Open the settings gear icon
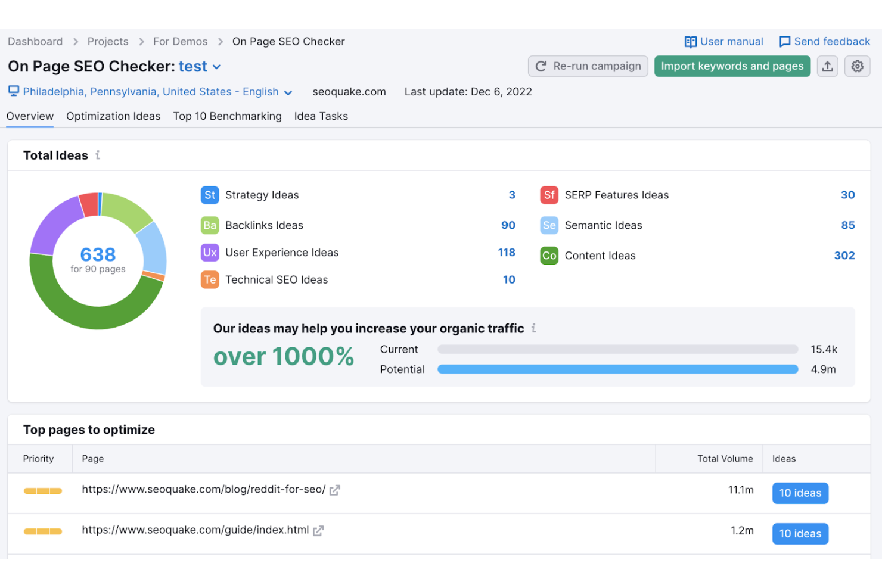The height and width of the screenshot is (588, 882). pos(857,66)
